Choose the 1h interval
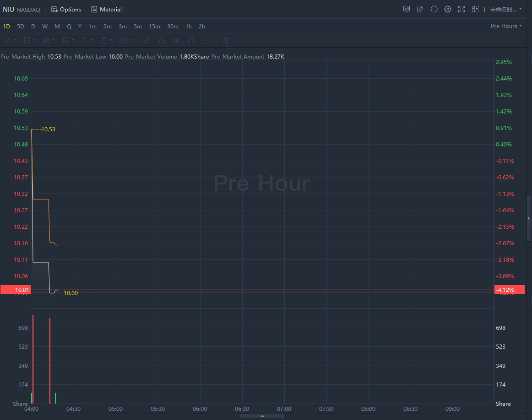The width and height of the screenshot is (532, 420). click(x=189, y=27)
